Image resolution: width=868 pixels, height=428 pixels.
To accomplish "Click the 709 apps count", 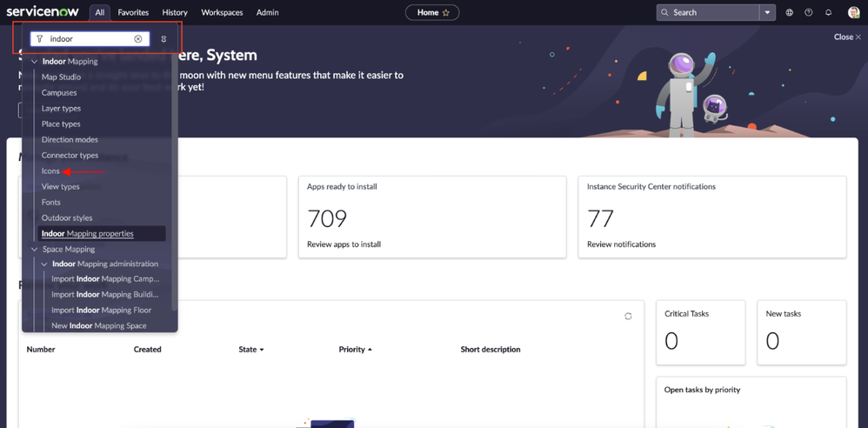I will 327,218.
